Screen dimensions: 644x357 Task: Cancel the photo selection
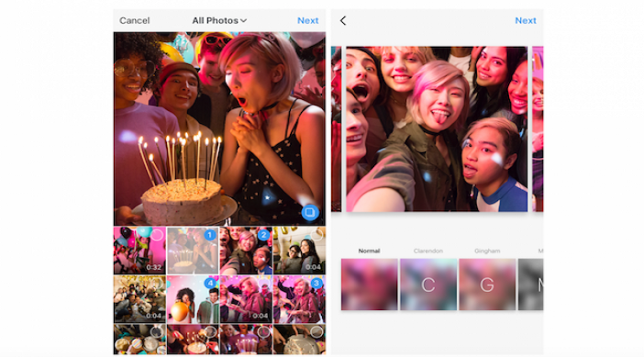[134, 20]
